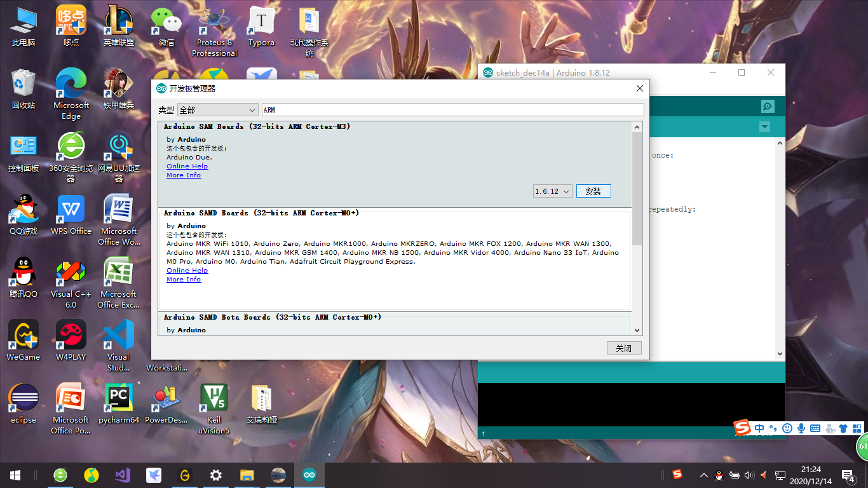
Task: Select the WeGame desktop shortcut
Action: click(x=24, y=341)
